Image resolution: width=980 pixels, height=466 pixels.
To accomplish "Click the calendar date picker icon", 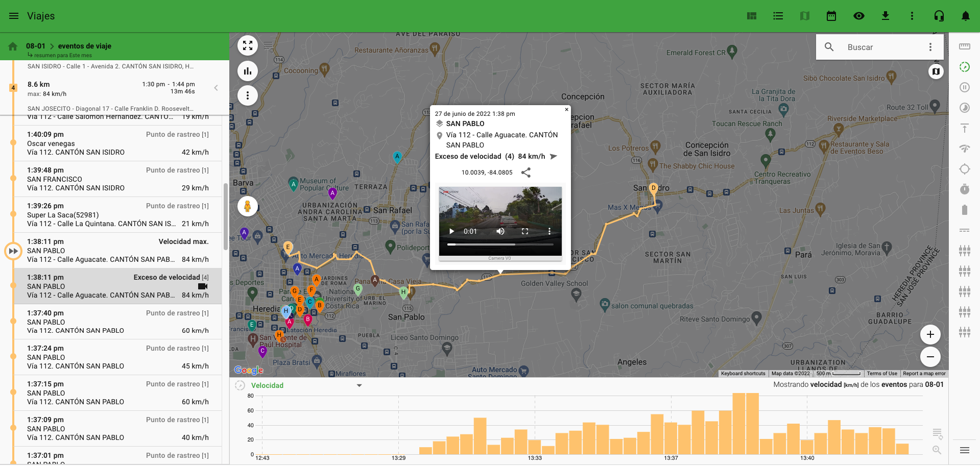I will [x=831, y=16].
